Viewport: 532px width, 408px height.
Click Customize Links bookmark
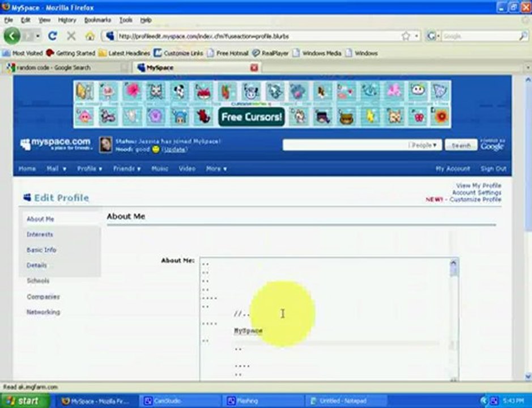coord(178,53)
